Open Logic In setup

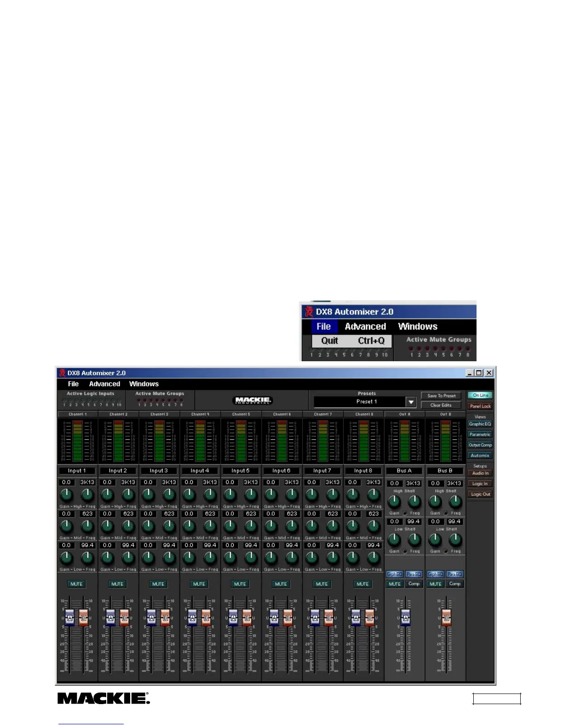[480, 483]
